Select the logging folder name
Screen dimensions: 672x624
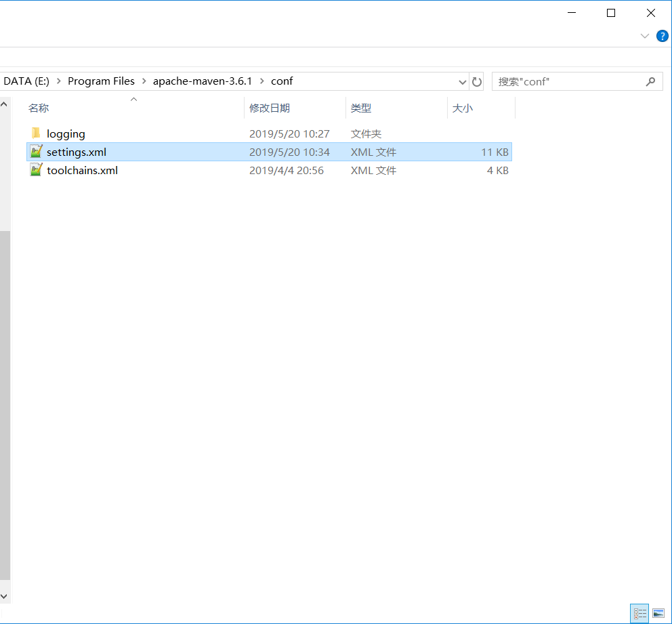pyautogui.click(x=66, y=133)
